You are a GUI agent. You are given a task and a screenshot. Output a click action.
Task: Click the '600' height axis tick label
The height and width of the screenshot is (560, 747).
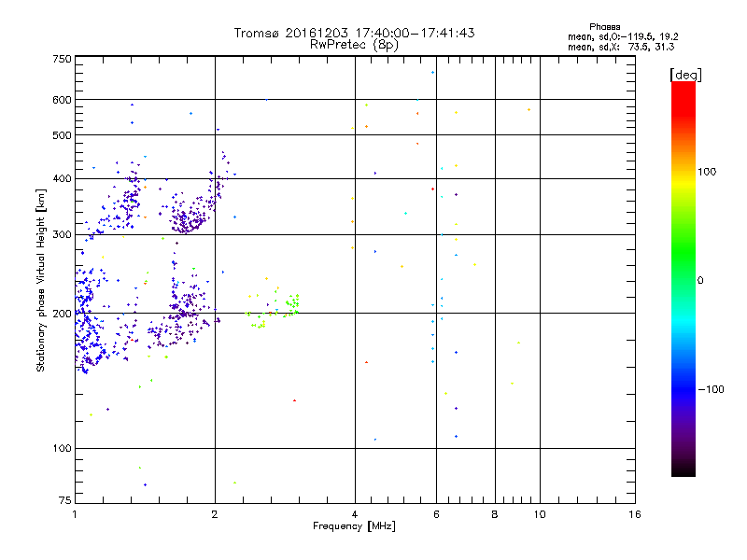point(62,100)
